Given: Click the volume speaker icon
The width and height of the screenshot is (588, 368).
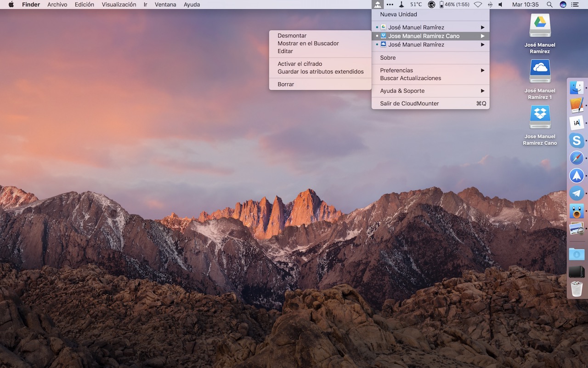Looking at the screenshot, I should 500,5.
